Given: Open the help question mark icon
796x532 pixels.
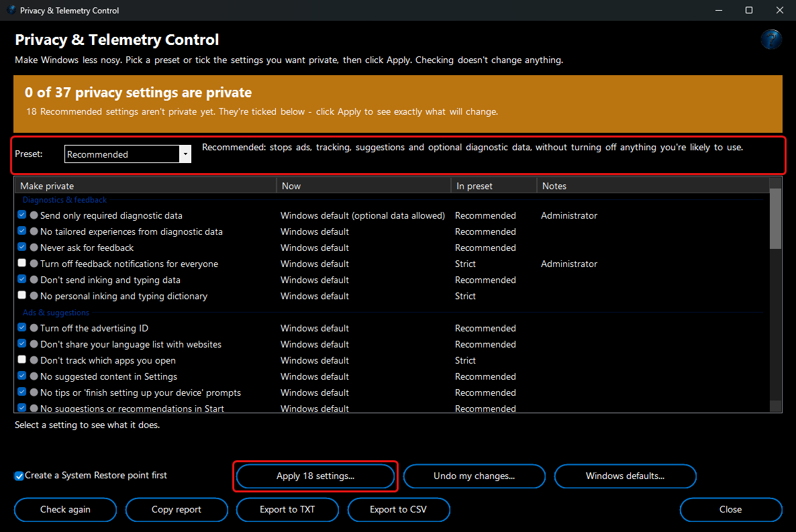Looking at the screenshot, I should tap(770, 40).
